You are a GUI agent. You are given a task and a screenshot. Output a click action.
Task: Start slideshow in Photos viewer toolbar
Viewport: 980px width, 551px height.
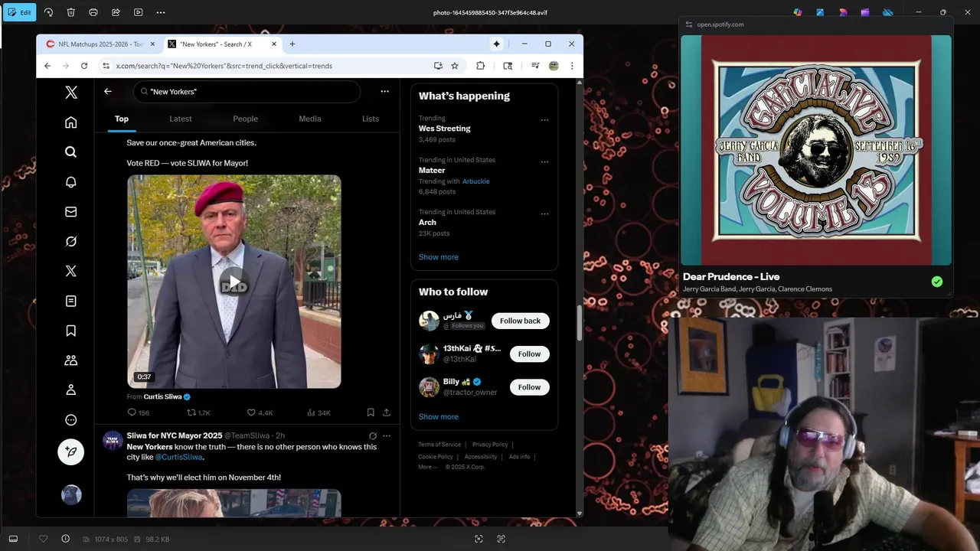[x=138, y=12]
